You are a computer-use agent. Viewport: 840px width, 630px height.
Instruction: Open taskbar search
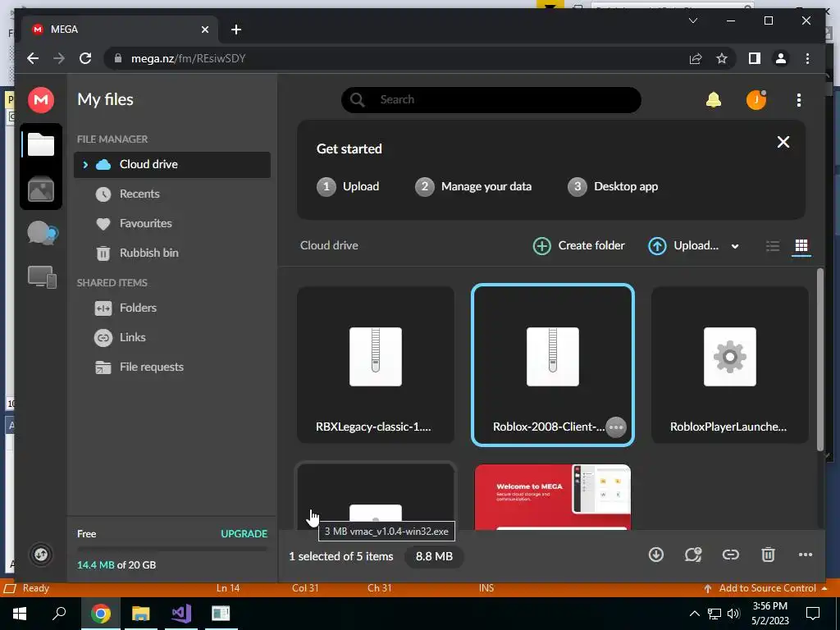[59, 614]
